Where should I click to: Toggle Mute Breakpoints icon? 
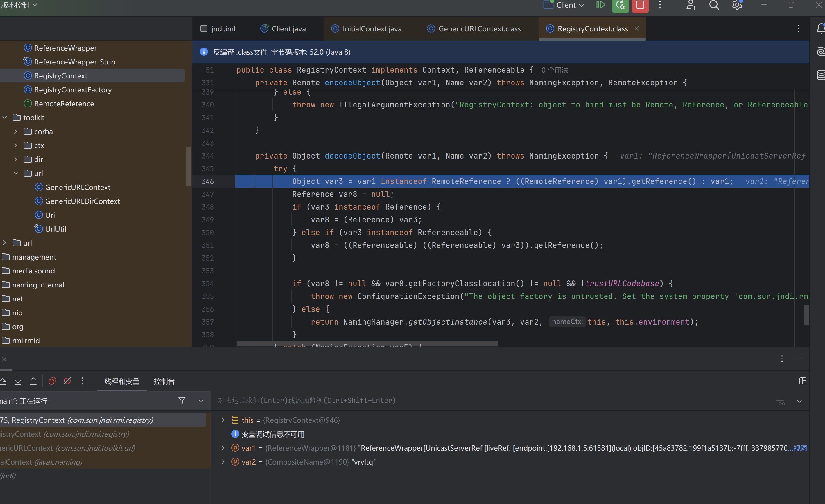click(x=67, y=381)
